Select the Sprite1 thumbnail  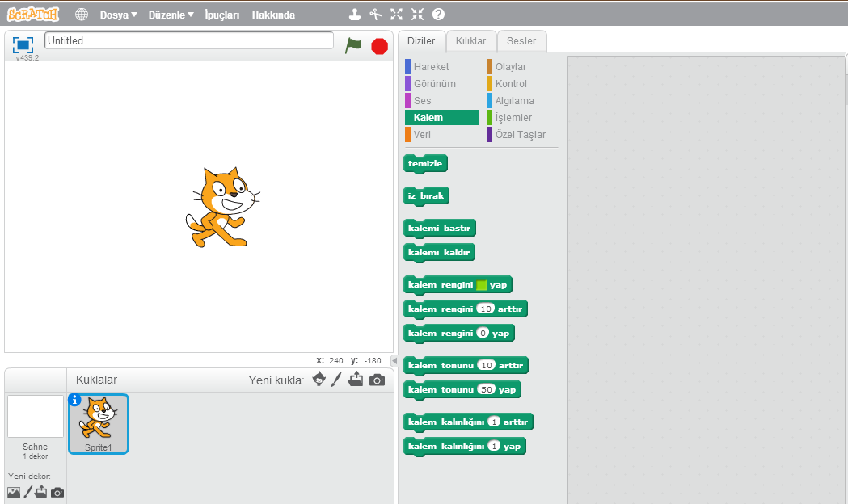point(99,424)
